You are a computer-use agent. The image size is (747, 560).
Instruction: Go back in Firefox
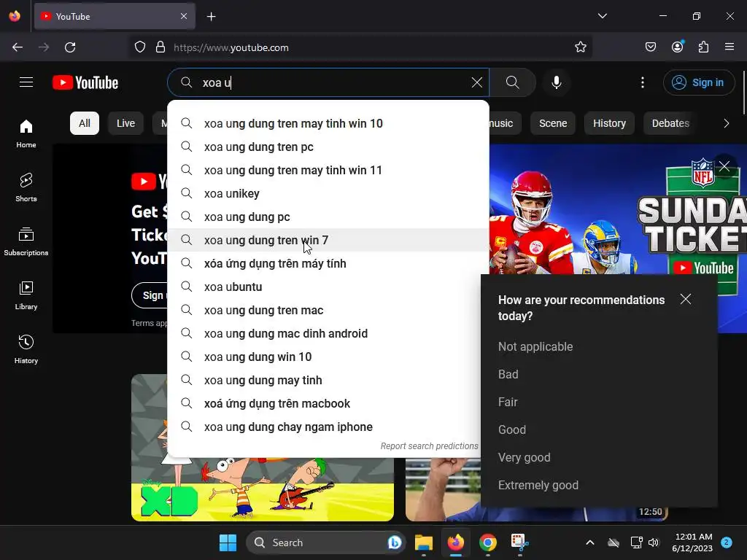tap(18, 47)
